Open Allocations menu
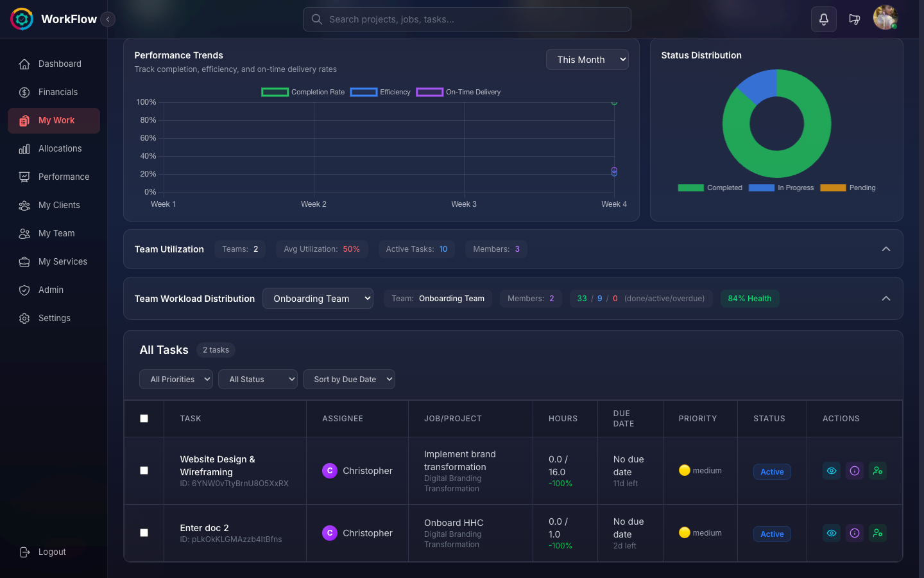This screenshot has width=924, height=578. 54,148
